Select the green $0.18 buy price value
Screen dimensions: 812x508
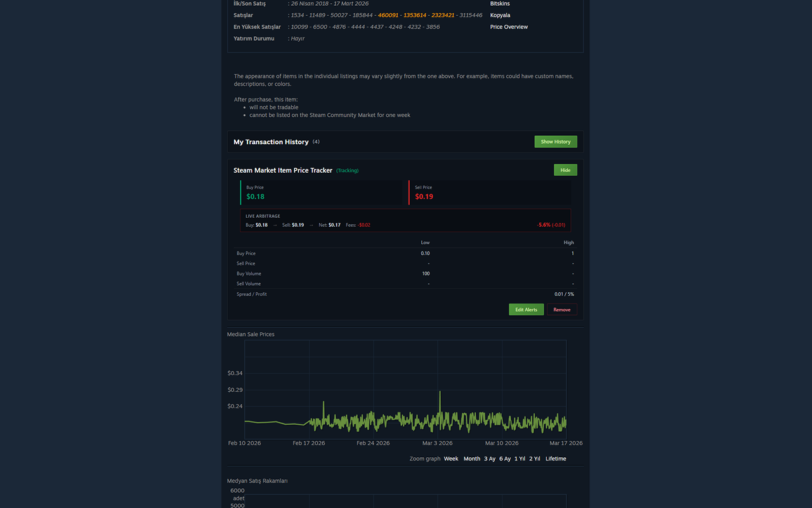coord(256,197)
